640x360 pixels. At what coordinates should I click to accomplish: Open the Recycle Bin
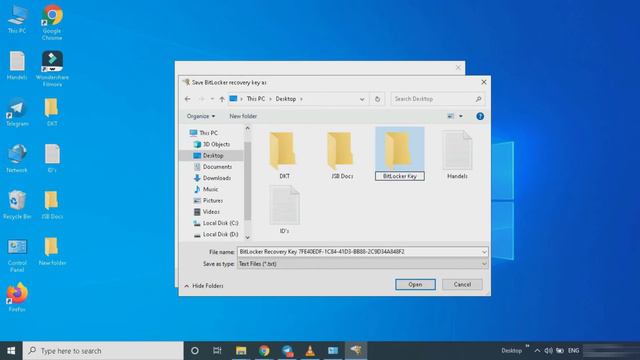(x=17, y=205)
